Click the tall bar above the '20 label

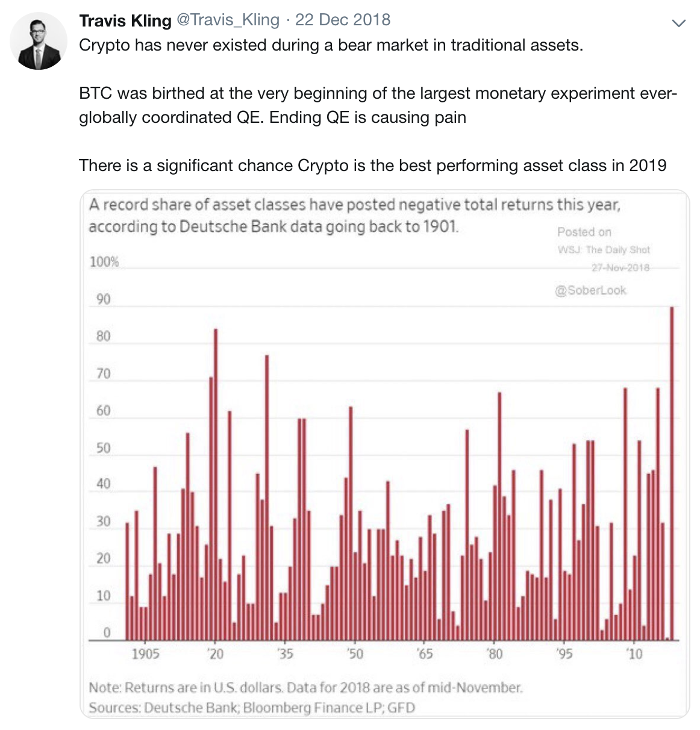point(216,482)
